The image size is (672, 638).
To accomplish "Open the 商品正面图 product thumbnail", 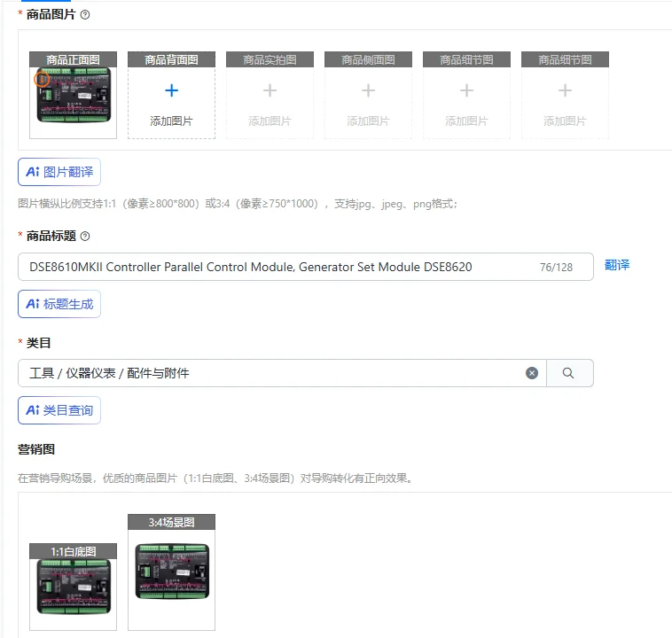I will coord(74,95).
